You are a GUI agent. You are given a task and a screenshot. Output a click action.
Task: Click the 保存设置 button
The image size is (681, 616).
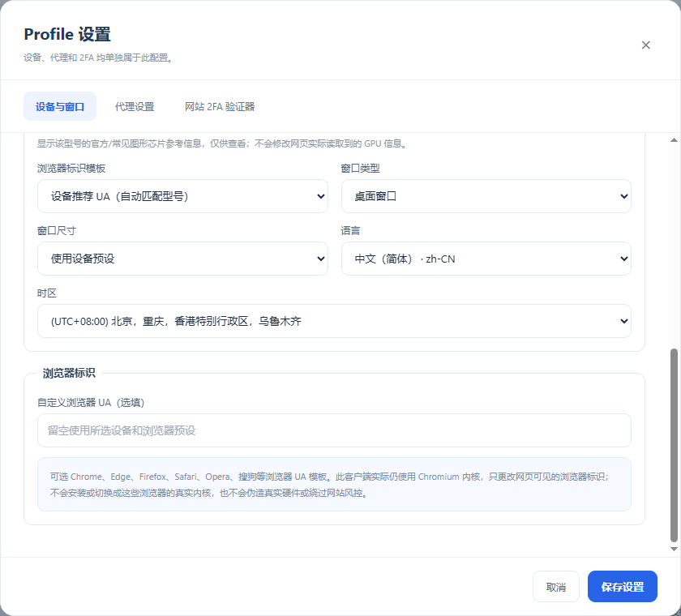623,587
